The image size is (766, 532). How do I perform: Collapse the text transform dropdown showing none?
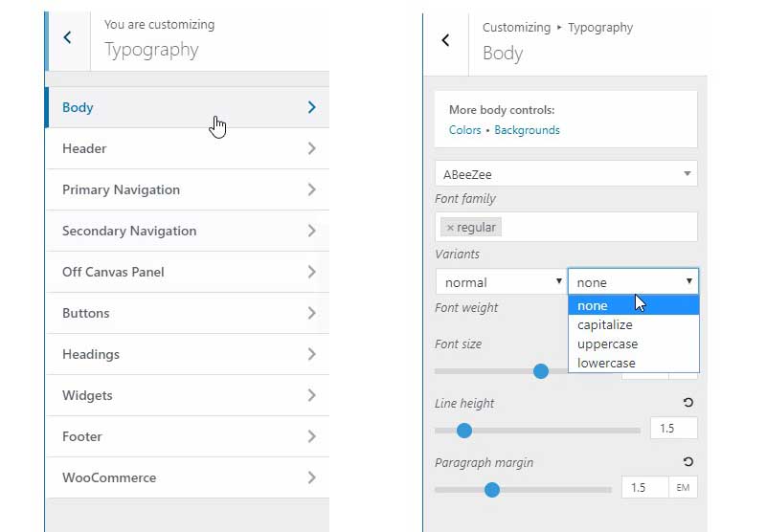633,281
